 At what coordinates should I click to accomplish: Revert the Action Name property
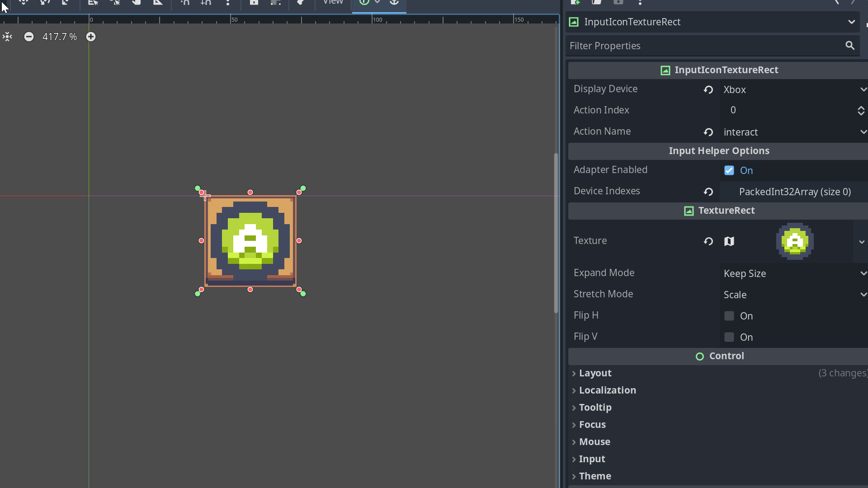click(708, 132)
